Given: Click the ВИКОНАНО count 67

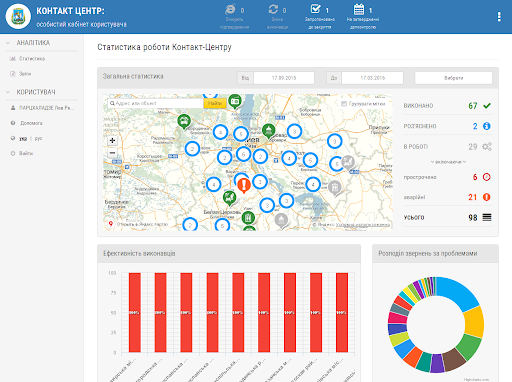Looking at the screenshot, I should pos(473,106).
